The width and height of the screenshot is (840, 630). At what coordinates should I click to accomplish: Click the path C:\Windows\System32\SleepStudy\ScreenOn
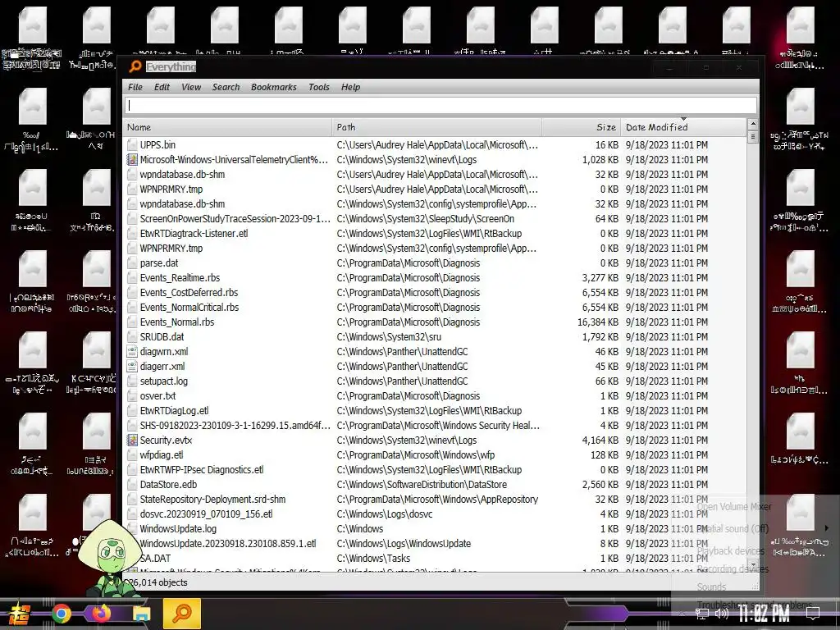[426, 218]
